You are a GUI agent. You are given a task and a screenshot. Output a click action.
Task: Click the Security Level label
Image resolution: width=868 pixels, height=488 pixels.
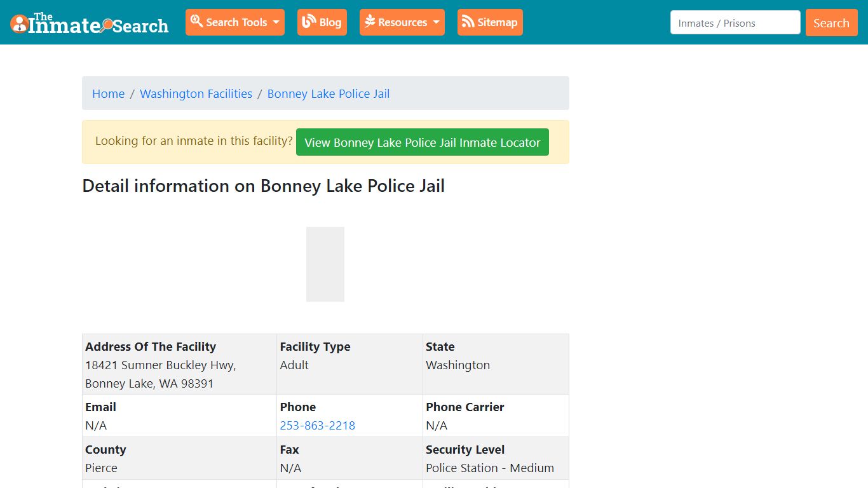[465, 449]
